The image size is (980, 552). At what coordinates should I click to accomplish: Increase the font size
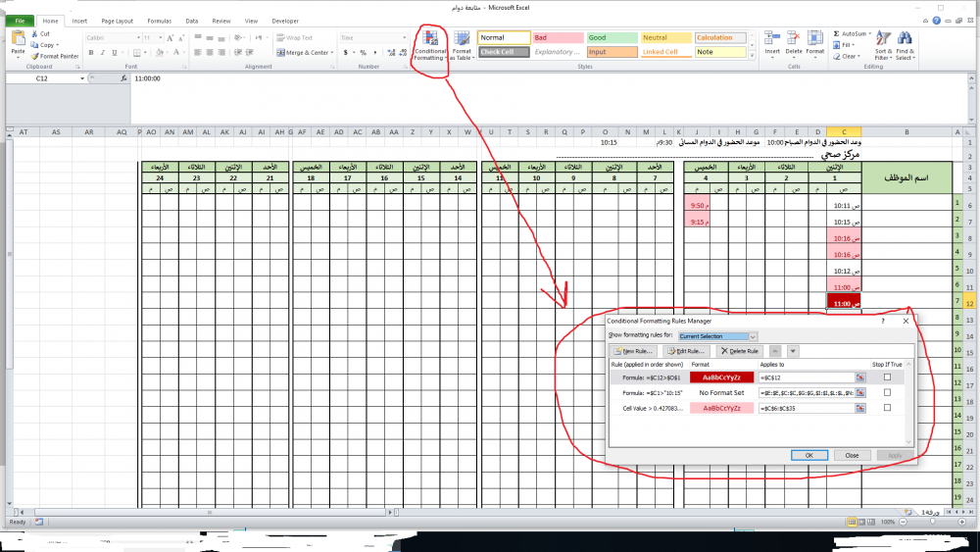[x=170, y=38]
